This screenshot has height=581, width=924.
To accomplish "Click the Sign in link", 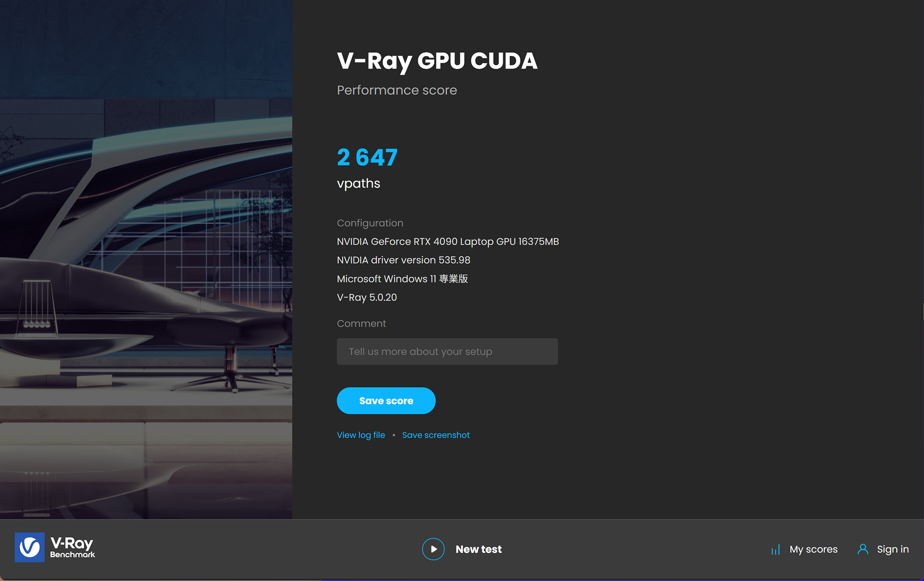I will [x=893, y=549].
